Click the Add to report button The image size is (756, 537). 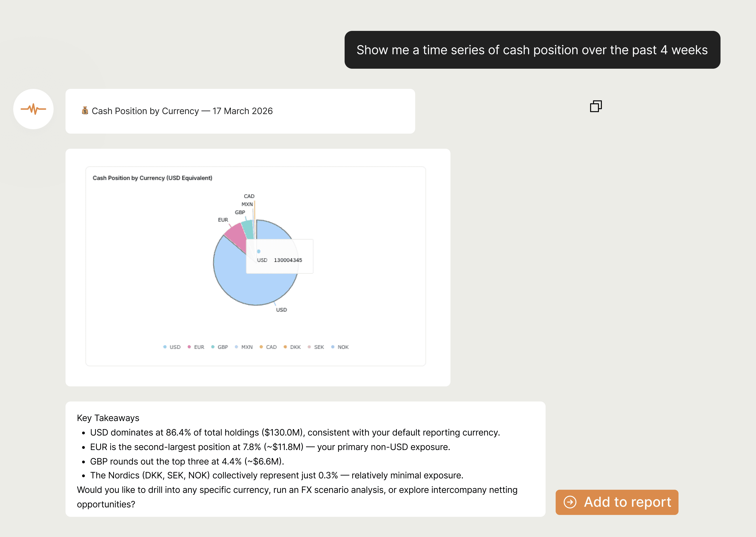coord(617,502)
